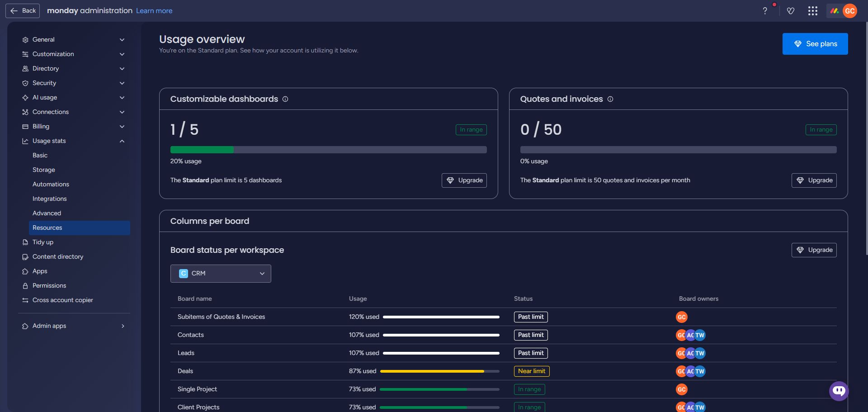
Task: Click the Permissions lock icon
Action: pos(25,286)
